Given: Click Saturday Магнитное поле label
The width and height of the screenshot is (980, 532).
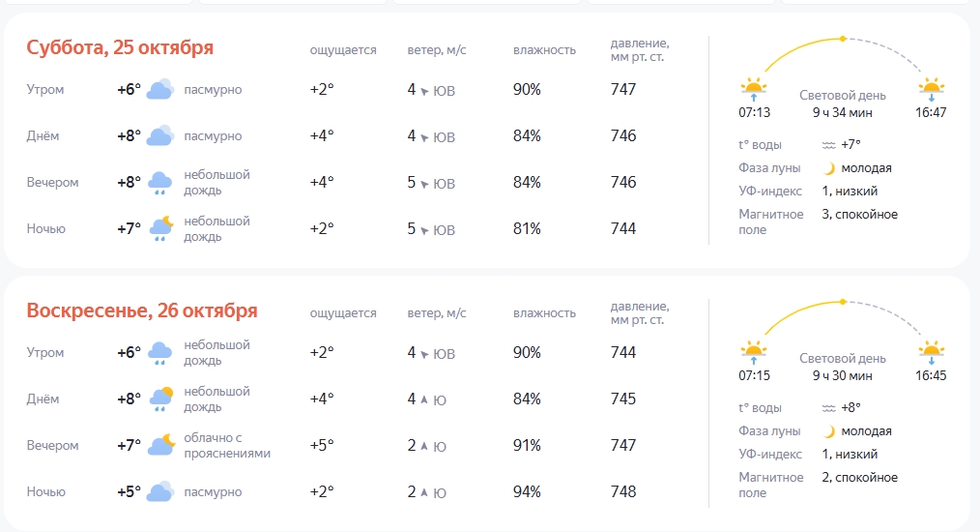Looking at the screenshot, I should 770,222.
